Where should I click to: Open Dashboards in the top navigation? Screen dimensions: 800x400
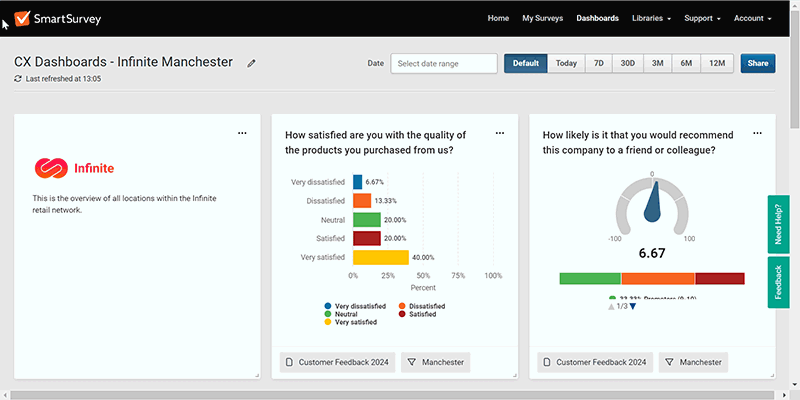pyautogui.click(x=597, y=18)
